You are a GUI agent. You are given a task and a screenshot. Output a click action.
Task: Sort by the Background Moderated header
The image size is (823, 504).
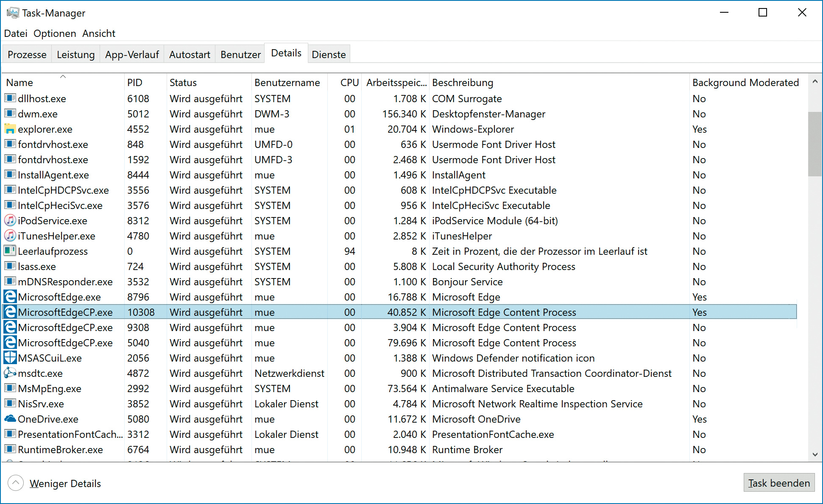pyautogui.click(x=745, y=83)
